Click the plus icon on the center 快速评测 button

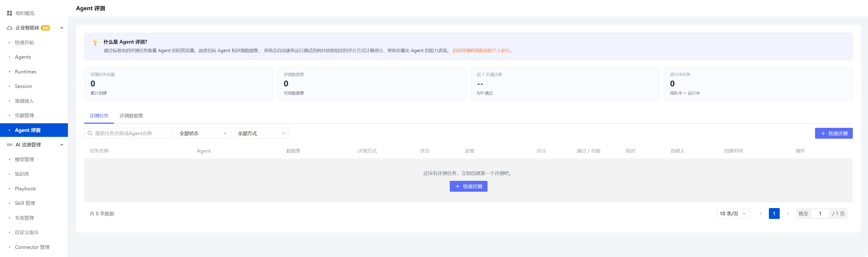(x=457, y=187)
